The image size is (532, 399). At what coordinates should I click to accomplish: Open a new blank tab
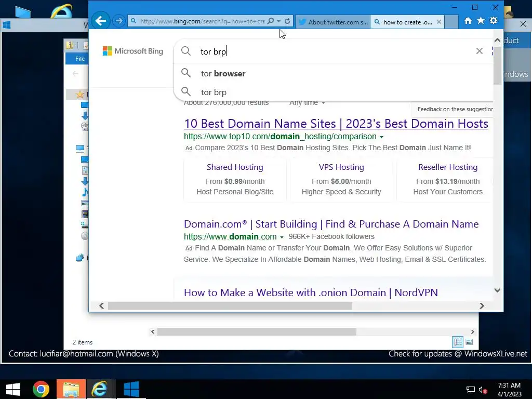(x=451, y=22)
